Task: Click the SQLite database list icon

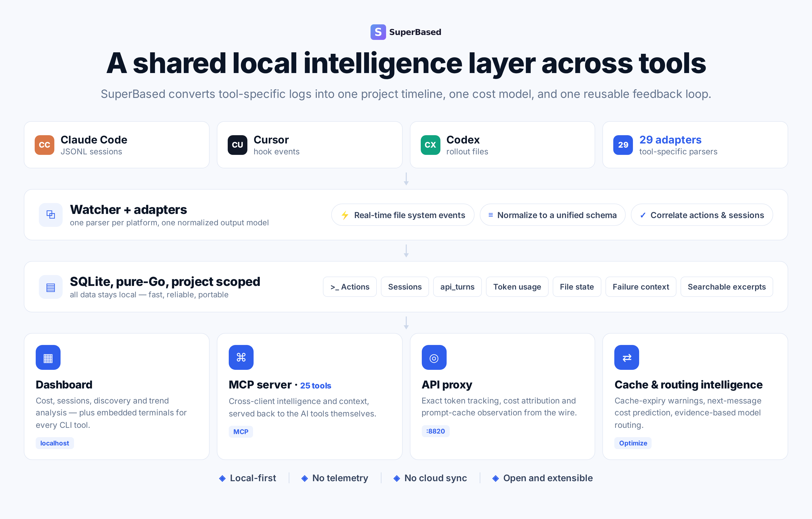Action: (50, 287)
